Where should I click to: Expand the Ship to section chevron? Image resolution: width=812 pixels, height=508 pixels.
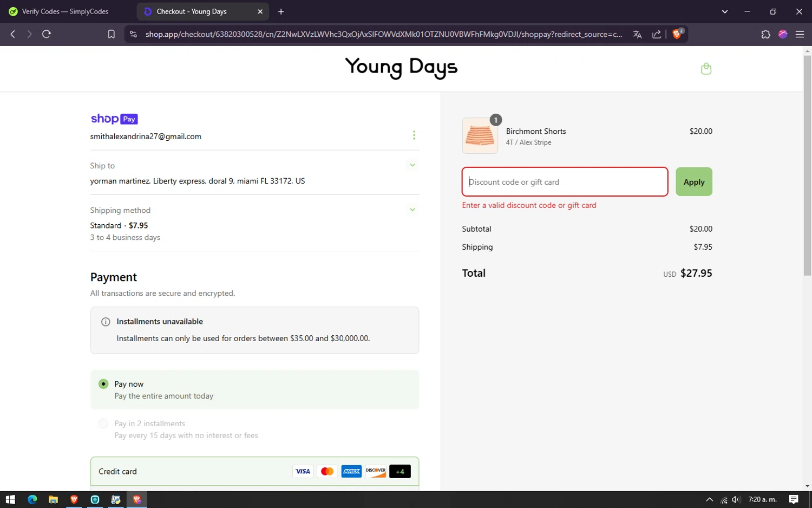412,165
